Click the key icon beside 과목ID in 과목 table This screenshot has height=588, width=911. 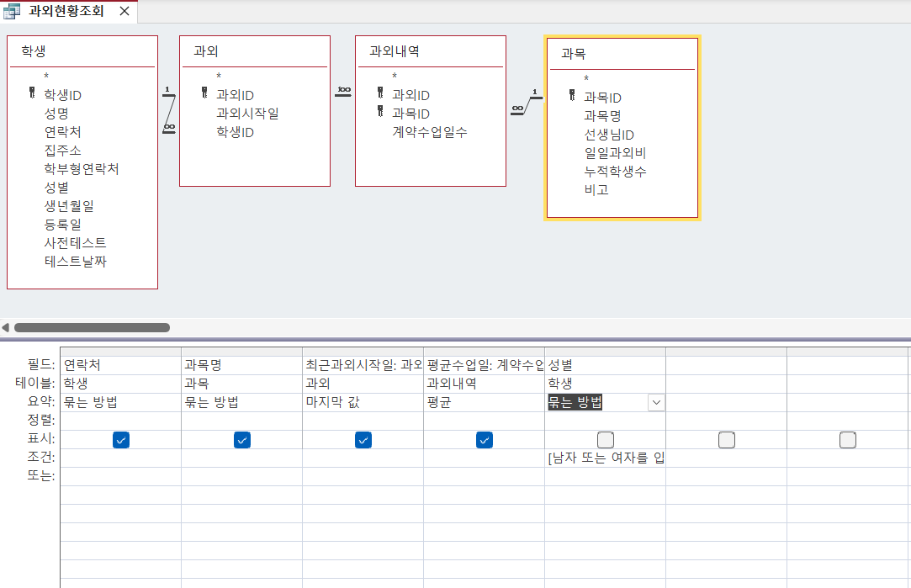[x=572, y=97]
